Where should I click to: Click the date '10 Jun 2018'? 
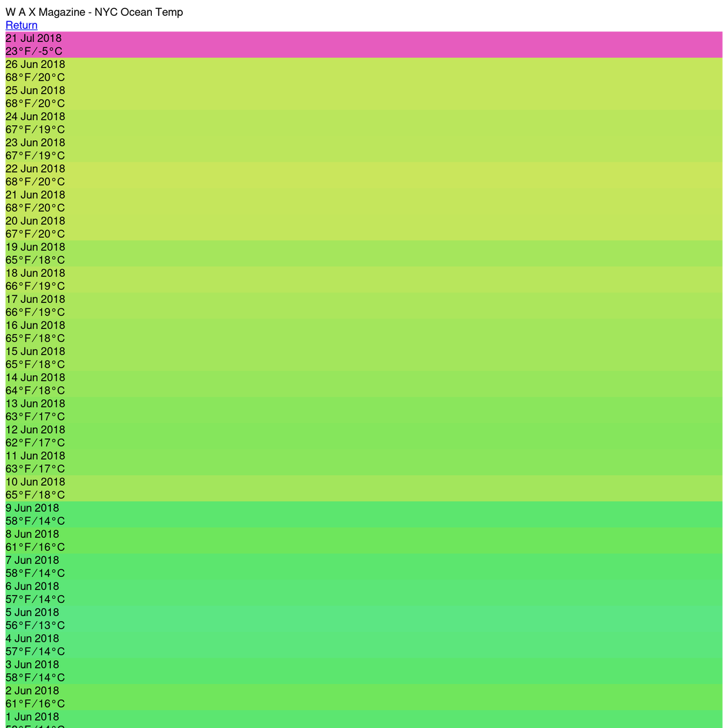pyautogui.click(x=35, y=481)
